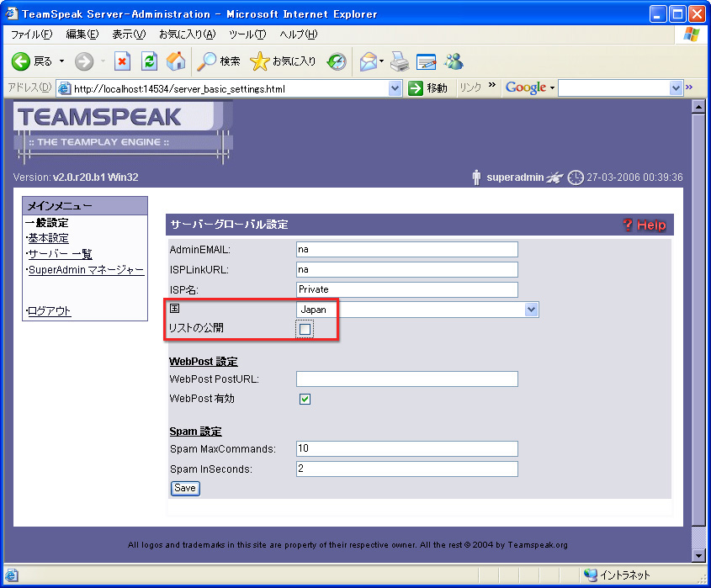This screenshot has height=588, width=711.
Task: Open the ヘルプ(H) menu
Action: [299, 34]
